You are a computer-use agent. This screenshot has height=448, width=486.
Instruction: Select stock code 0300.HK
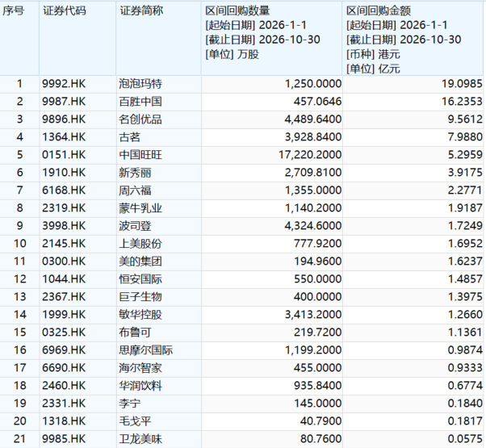[64, 262]
